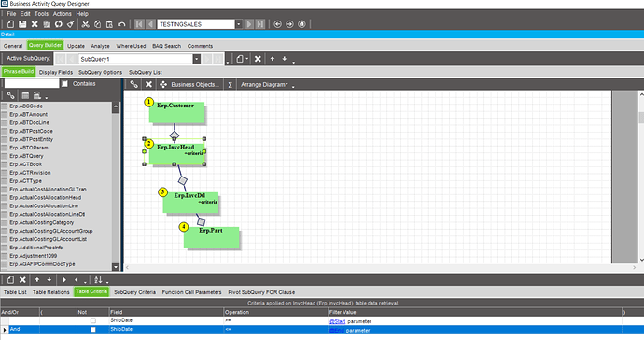Open the new subquery dropdown arrow
The width and height of the screenshot is (644, 340).
pos(246,59)
